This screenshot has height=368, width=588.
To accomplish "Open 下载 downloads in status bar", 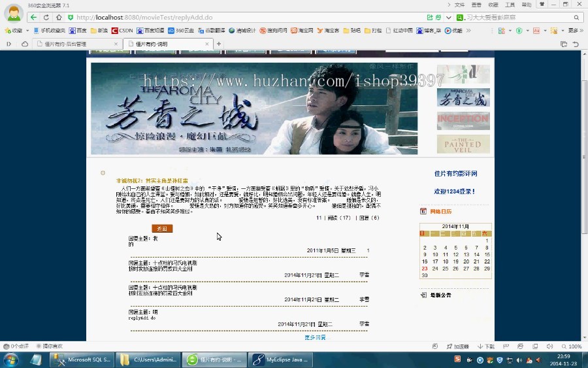I will pos(485,346).
